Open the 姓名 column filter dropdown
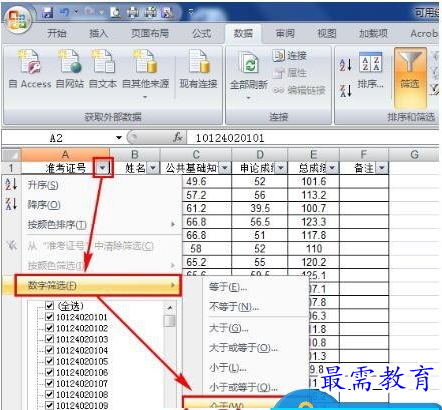This screenshot has width=442, height=410. coord(153,168)
